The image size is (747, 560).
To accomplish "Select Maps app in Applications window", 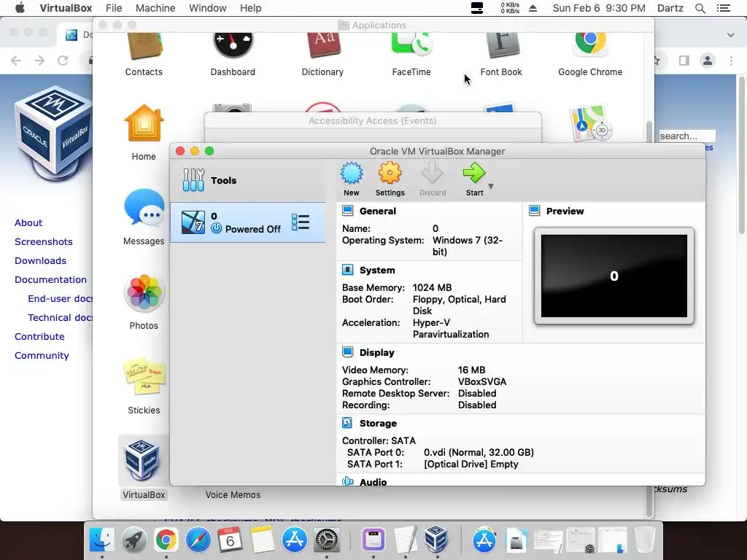I will tap(590, 122).
